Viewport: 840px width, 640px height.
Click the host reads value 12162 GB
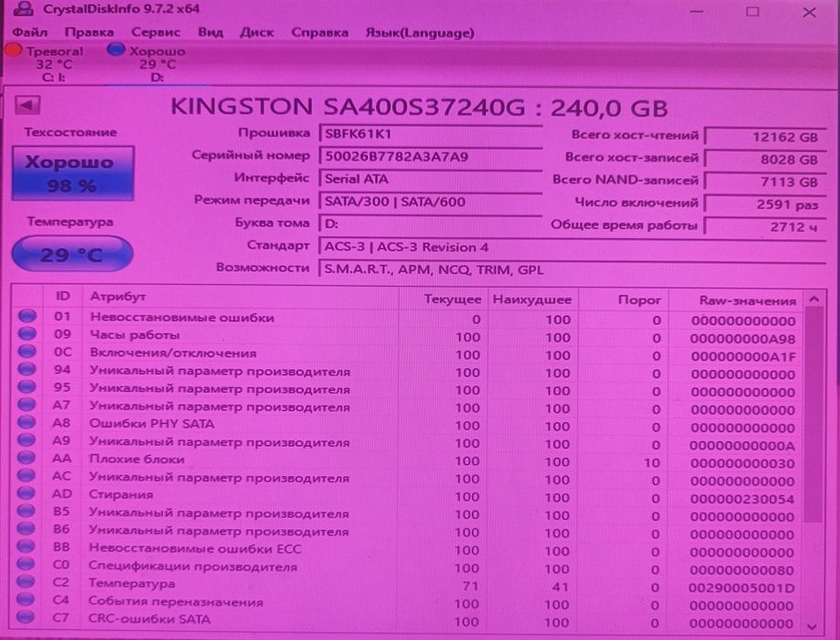(765, 137)
